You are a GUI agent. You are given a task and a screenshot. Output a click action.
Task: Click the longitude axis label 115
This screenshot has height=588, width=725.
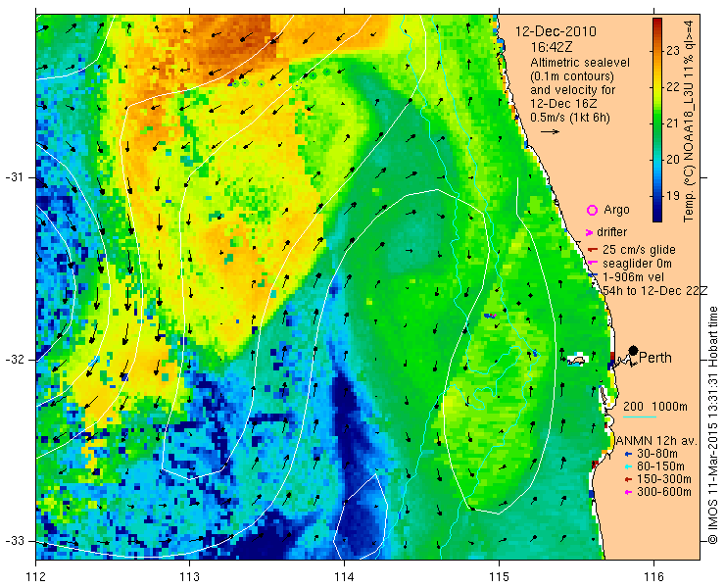[x=499, y=577]
